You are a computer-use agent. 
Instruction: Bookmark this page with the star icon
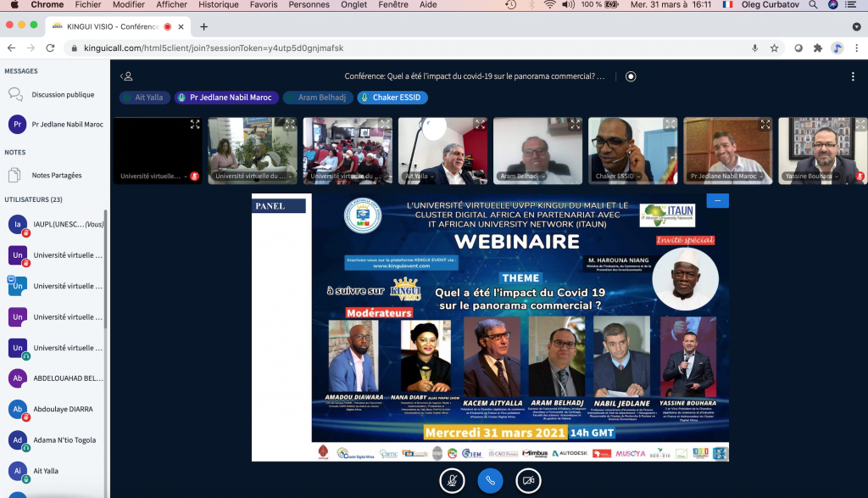coord(775,48)
